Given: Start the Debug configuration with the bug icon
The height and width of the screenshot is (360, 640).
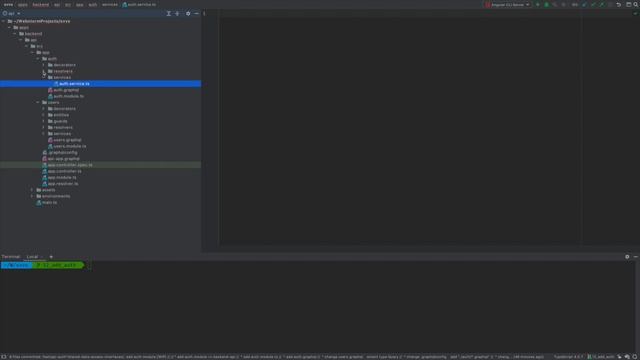Looking at the screenshot, I should 546,4.
